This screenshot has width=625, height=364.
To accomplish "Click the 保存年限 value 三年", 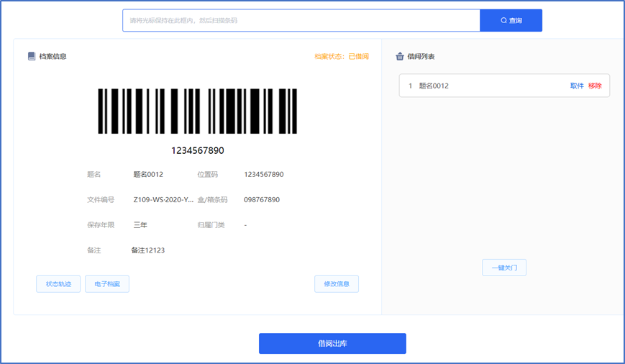I will click(x=140, y=225).
